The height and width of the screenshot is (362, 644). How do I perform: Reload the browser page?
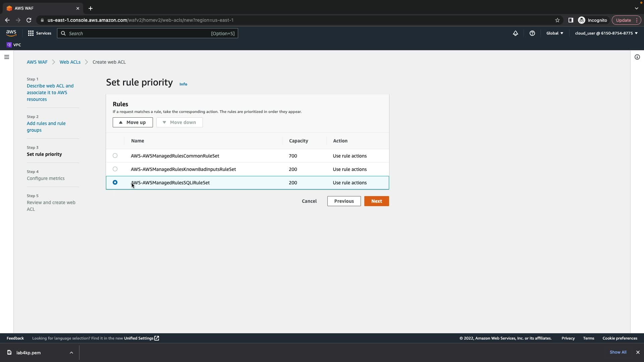click(29, 20)
